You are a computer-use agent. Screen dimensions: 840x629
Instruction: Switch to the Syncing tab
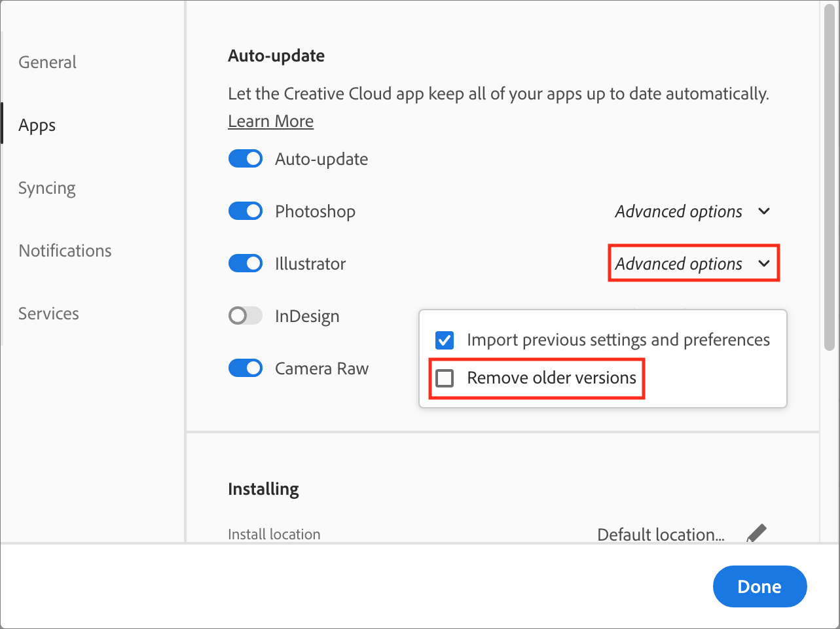click(47, 188)
